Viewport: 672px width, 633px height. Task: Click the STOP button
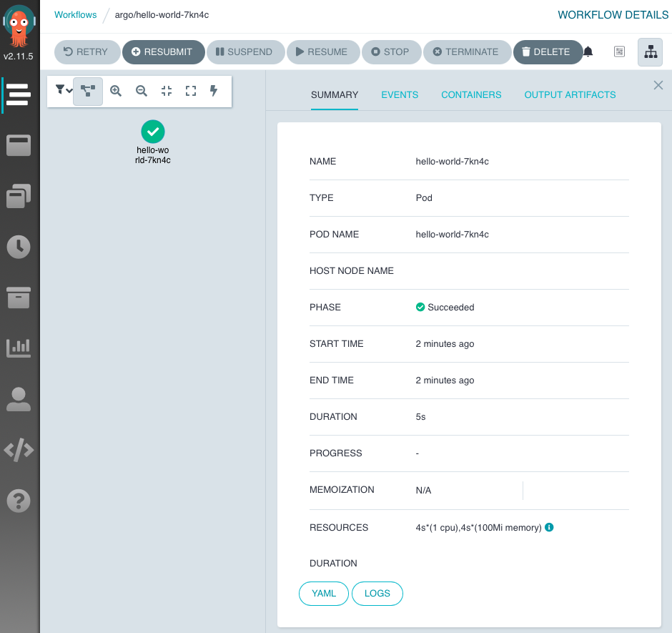click(391, 52)
